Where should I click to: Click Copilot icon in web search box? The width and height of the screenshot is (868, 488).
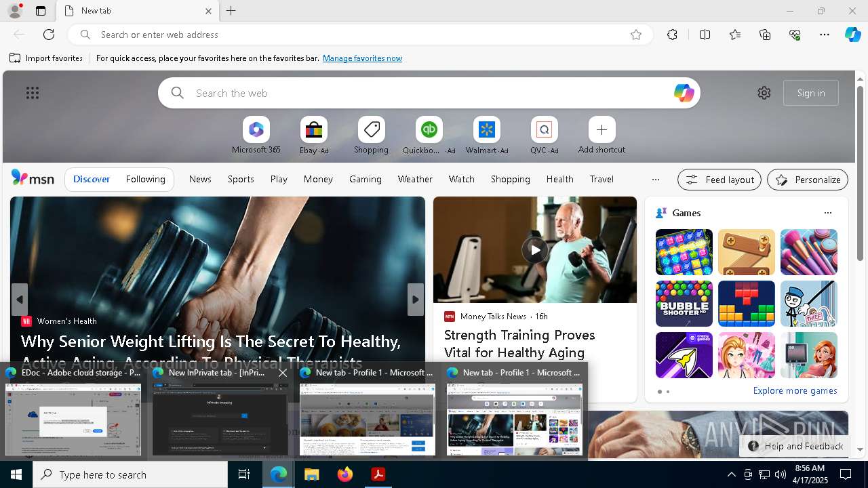click(x=684, y=93)
